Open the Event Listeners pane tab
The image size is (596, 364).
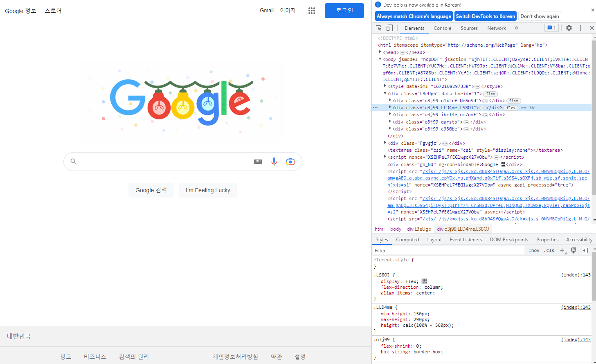pos(466,240)
